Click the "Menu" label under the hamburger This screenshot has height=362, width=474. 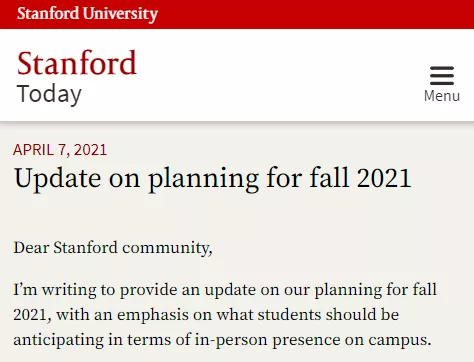coord(442,96)
